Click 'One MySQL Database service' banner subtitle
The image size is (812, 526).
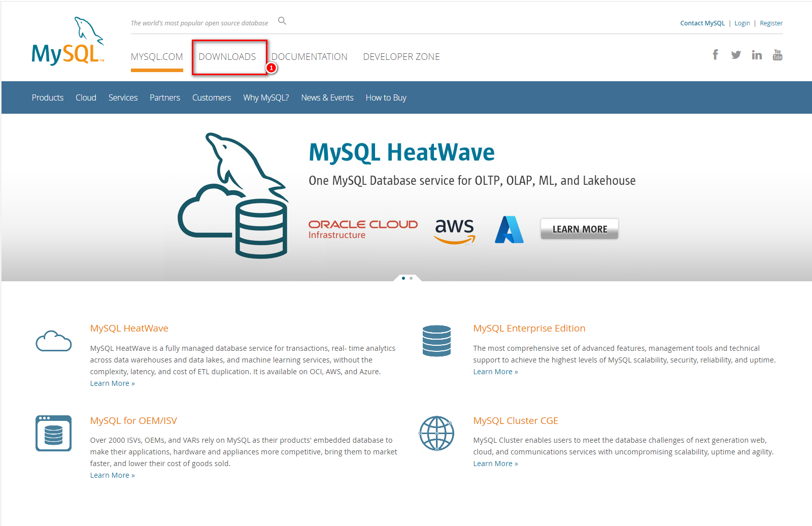[472, 181]
